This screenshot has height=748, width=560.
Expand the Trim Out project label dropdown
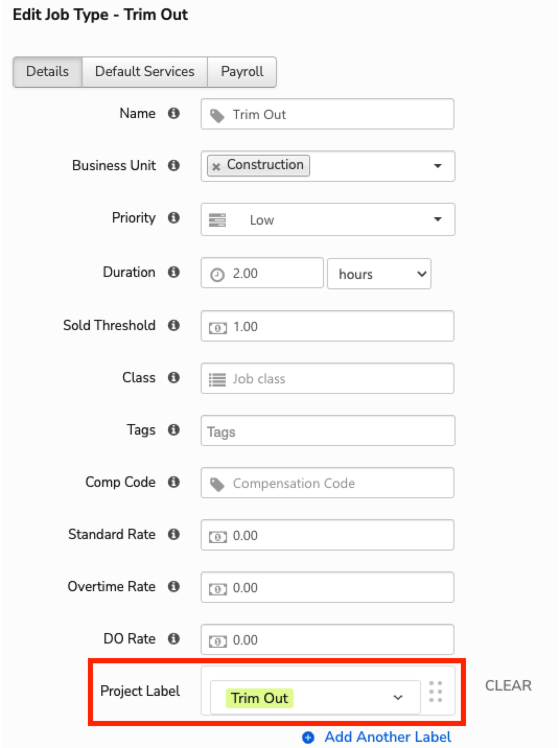coord(398,698)
